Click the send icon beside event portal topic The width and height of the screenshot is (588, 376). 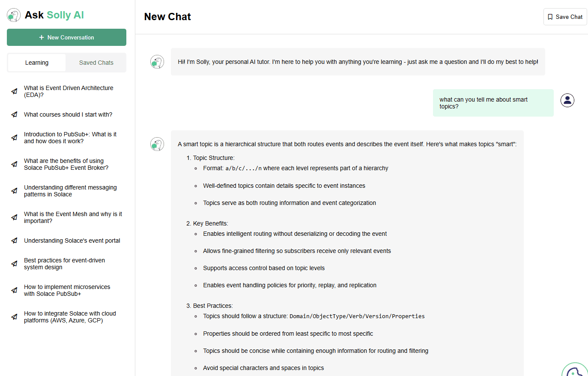point(14,241)
